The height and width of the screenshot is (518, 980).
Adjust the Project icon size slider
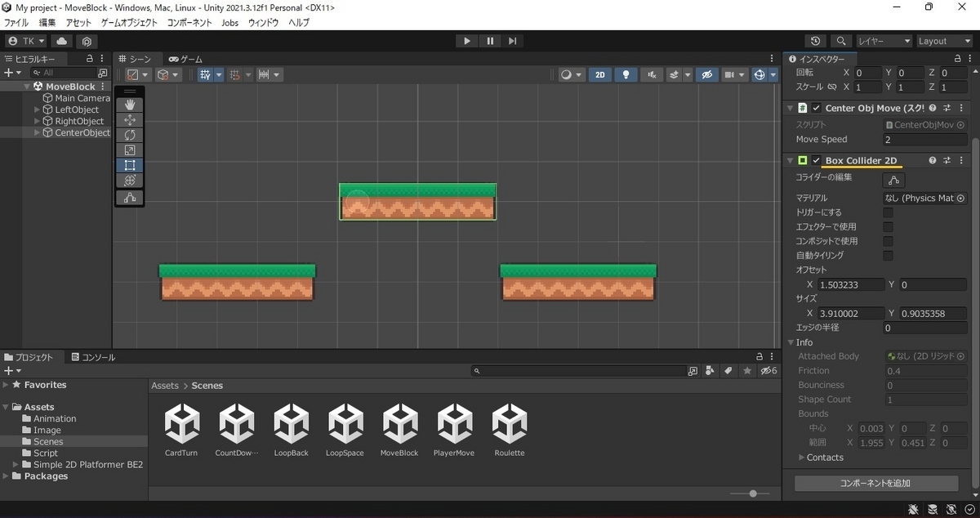(x=753, y=493)
